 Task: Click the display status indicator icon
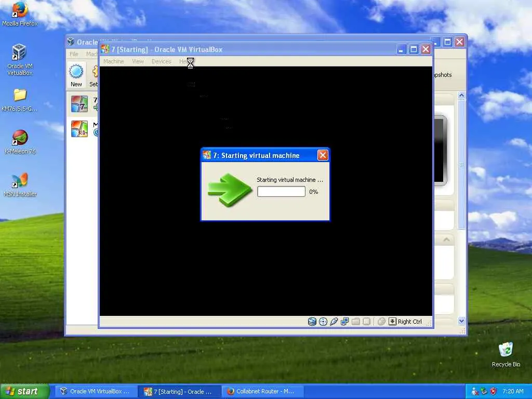[x=366, y=322]
